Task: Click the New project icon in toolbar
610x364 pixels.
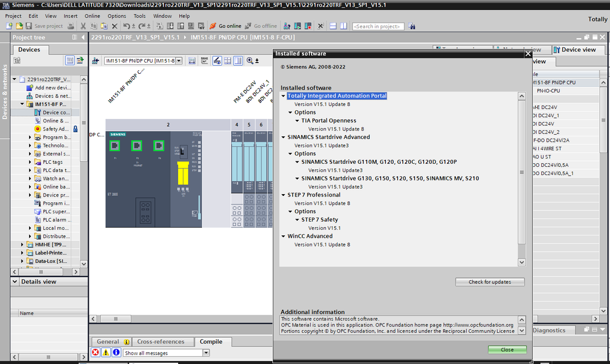Action: (10, 26)
